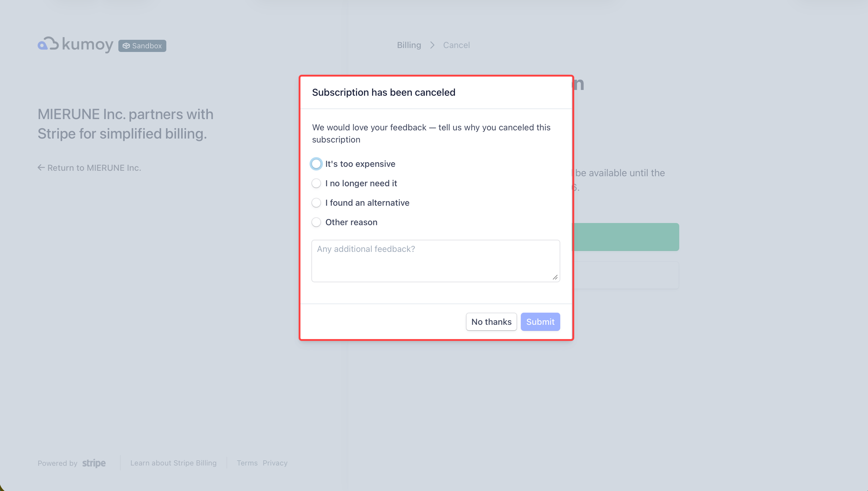This screenshot has width=868, height=491.
Task: Submit the cancellation feedback
Action: (540, 322)
